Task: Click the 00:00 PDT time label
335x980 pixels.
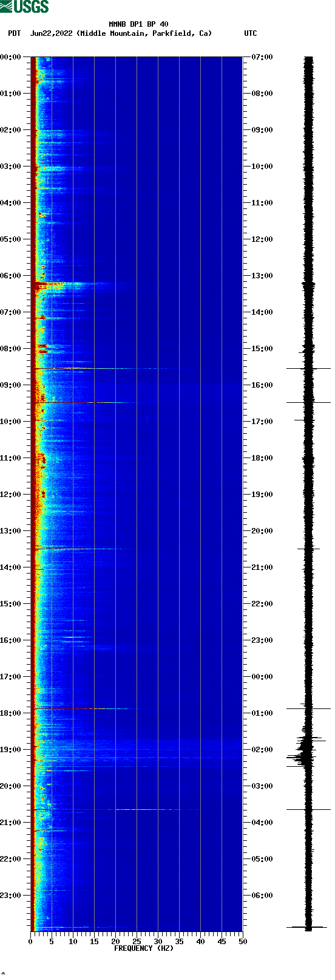Action: point(11,57)
